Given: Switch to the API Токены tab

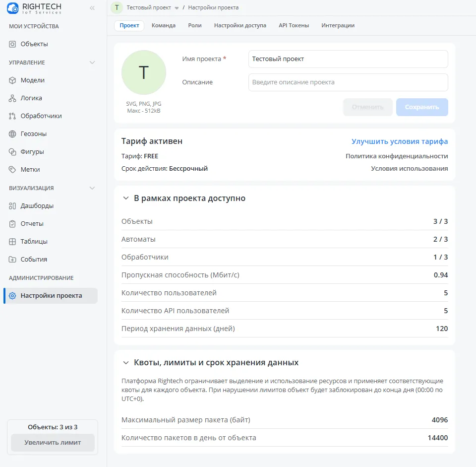Looking at the screenshot, I should click(x=294, y=25).
